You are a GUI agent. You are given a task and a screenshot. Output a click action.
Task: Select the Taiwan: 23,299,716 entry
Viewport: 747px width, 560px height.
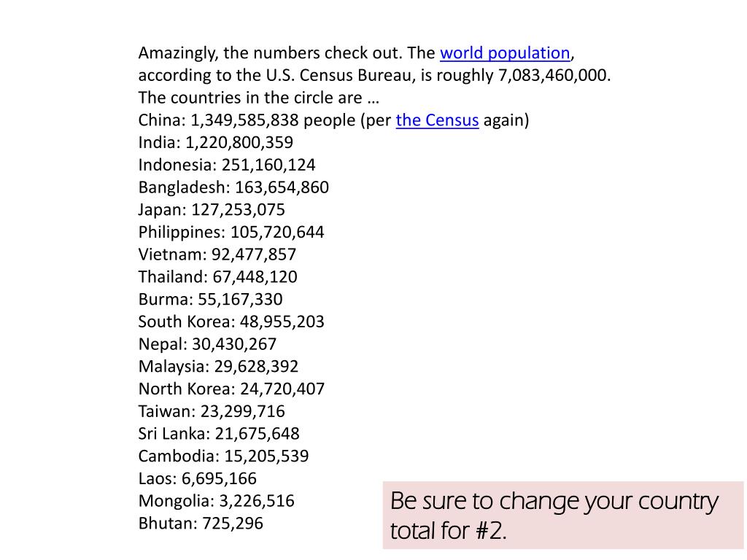[212, 411]
